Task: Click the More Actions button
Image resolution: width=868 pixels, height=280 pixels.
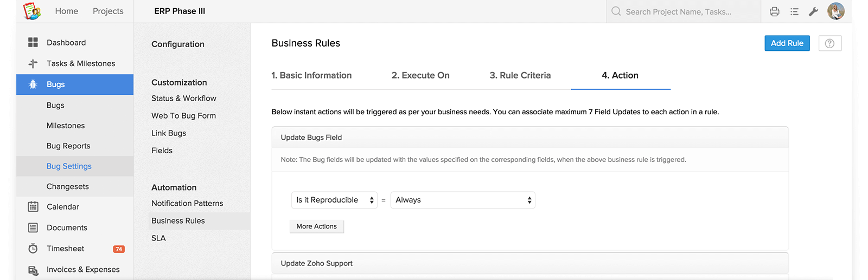Action: pos(316,226)
